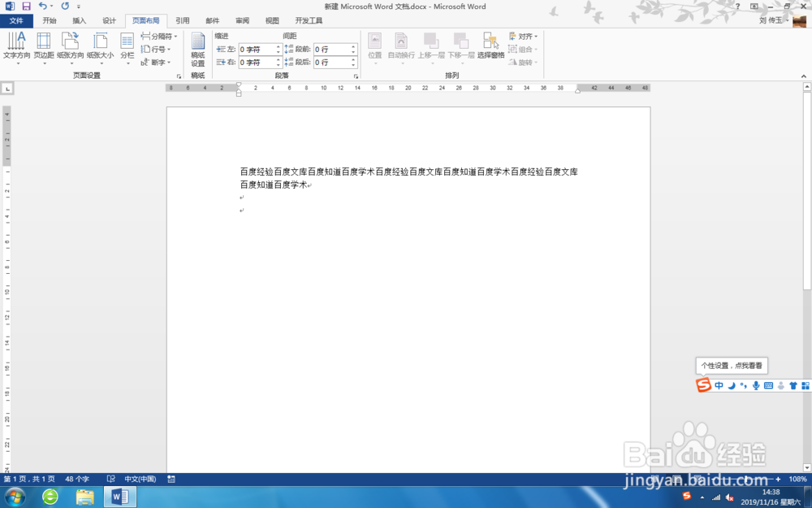Image resolution: width=812 pixels, height=508 pixels.
Task: Open the Text Direction (文字方向) menu
Action: pyautogui.click(x=16, y=48)
